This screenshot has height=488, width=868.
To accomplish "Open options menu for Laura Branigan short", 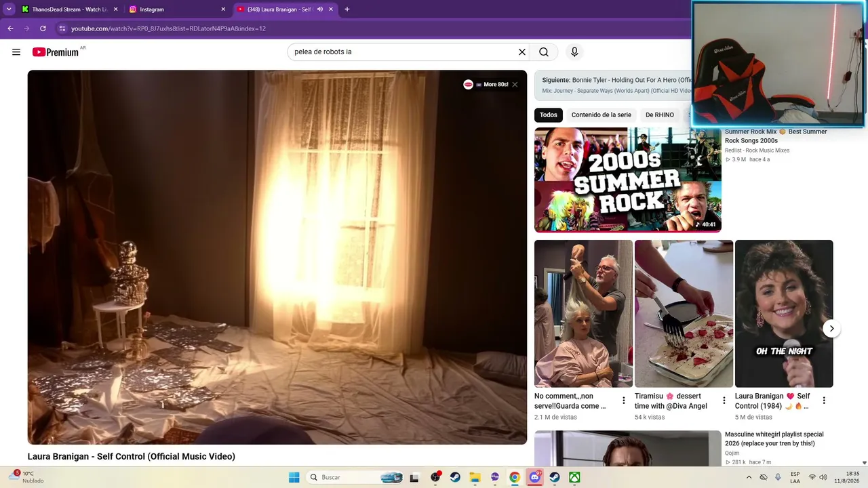I will click(x=824, y=401).
